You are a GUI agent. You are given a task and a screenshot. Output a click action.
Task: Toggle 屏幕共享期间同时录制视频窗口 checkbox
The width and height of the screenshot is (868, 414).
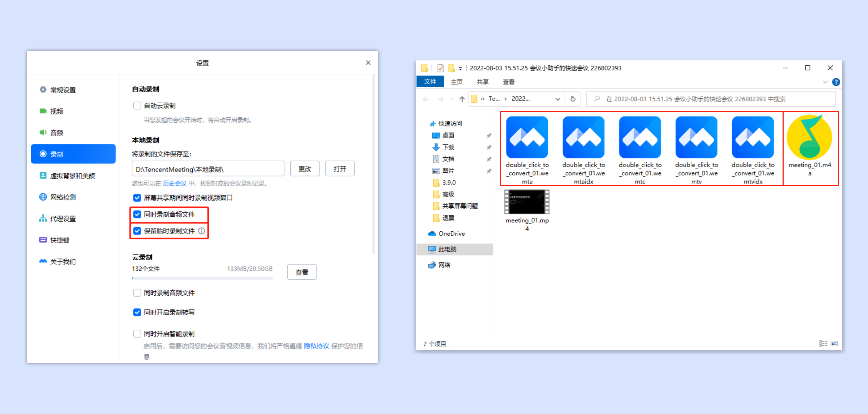pos(137,198)
